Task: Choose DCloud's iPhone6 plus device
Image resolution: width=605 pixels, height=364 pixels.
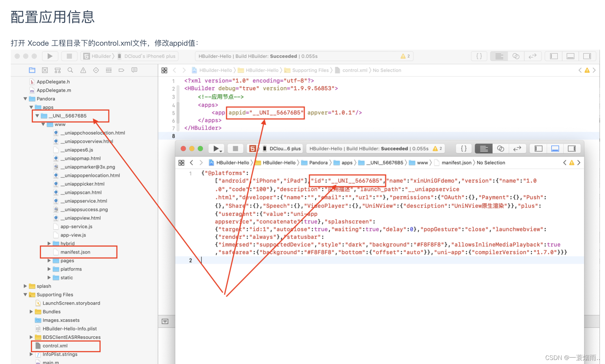Action: click(x=146, y=56)
